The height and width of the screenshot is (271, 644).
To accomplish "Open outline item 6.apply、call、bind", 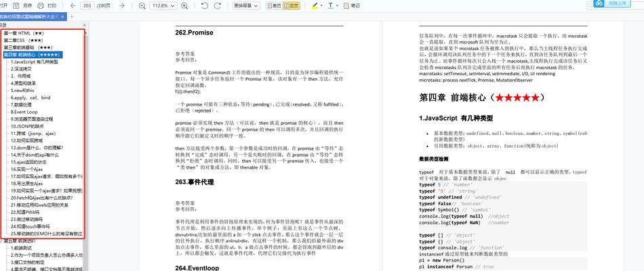I will pyautogui.click(x=31, y=98).
